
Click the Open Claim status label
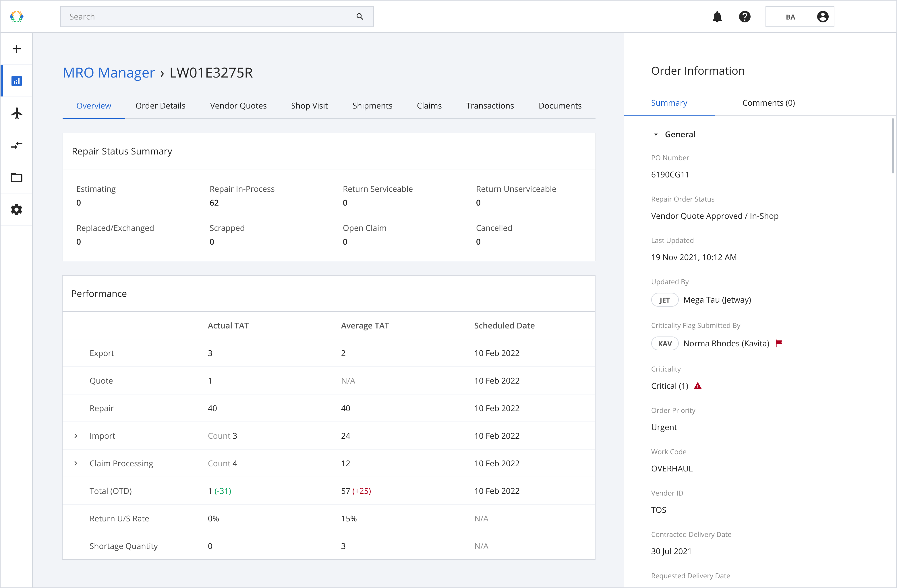(x=364, y=228)
